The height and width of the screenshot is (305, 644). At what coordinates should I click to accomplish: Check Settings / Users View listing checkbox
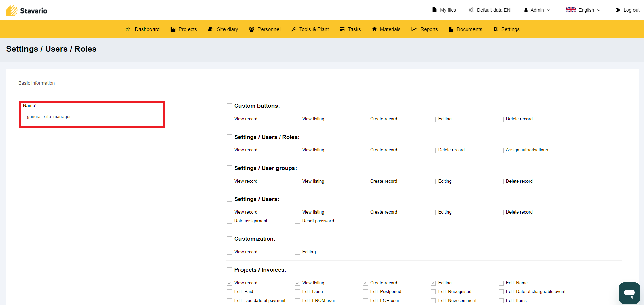click(x=297, y=213)
